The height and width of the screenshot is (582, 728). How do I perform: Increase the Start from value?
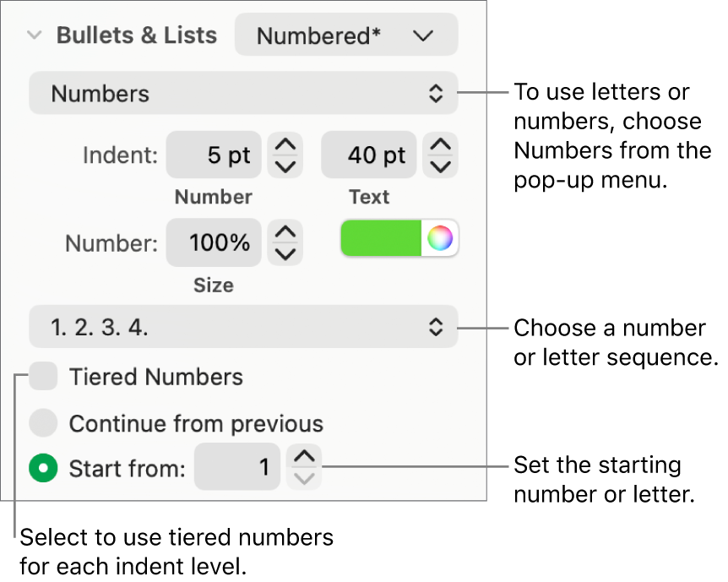(x=304, y=459)
